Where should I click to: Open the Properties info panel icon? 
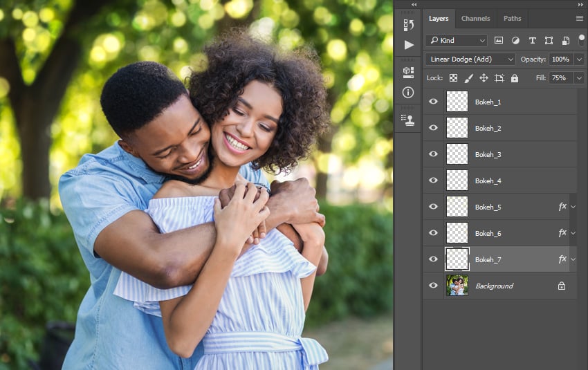click(x=408, y=92)
